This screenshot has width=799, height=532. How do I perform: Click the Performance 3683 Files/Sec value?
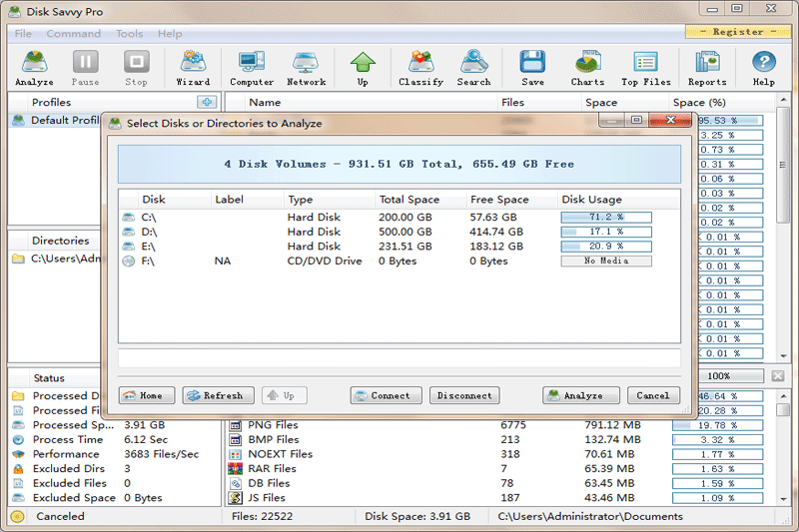click(x=162, y=454)
